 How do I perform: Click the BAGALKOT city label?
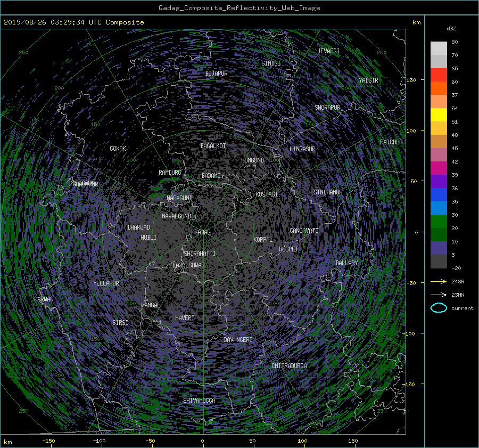213,146
